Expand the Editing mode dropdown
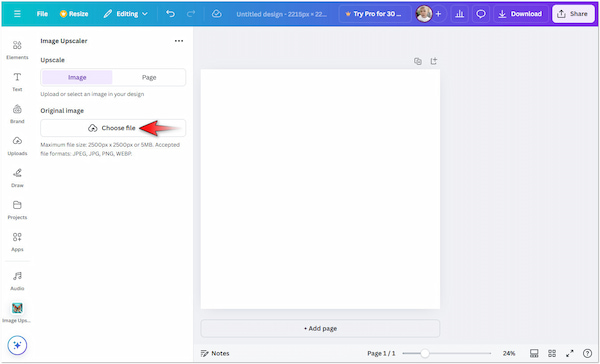The image size is (600, 364). tap(126, 14)
